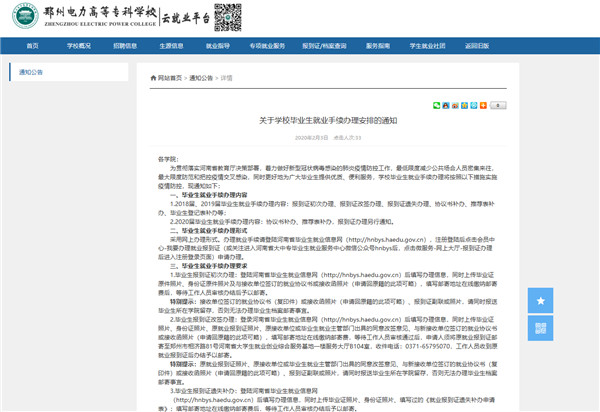The height and width of the screenshot is (412, 600).
Task: Click the phone number 0371-65795070
Action: [x=428, y=346]
